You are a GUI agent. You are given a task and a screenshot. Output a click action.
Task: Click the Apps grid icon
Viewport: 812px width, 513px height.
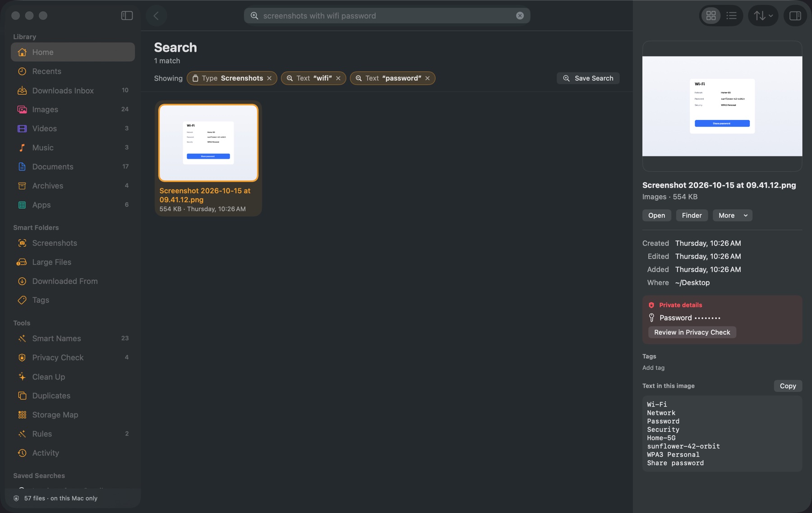click(x=22, y=205)
